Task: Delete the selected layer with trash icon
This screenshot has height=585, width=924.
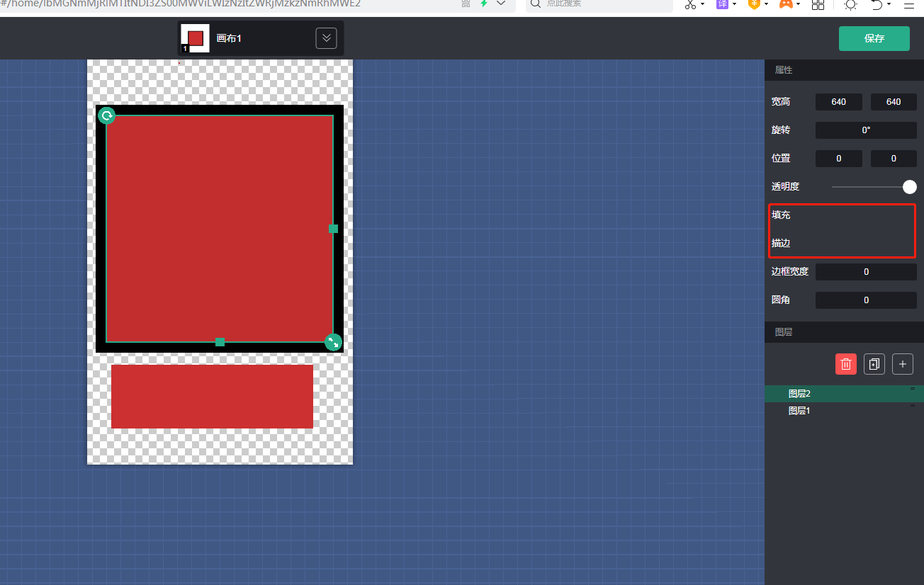Action: [x=845, y=364]
